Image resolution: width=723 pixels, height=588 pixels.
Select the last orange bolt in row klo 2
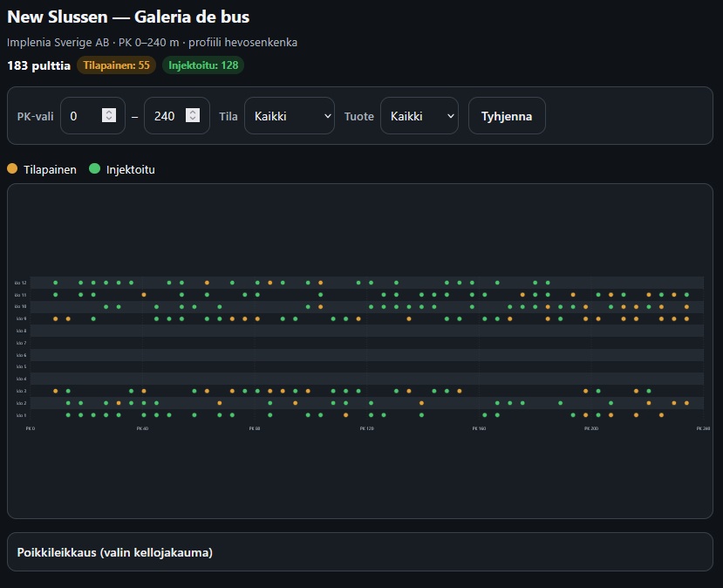[686, 403]
